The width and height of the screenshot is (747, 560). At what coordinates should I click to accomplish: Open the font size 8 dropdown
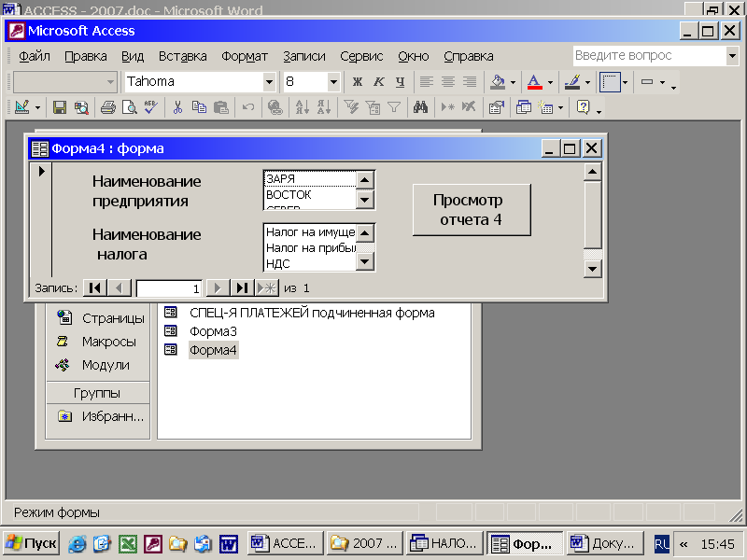click(x=333, y=82)
